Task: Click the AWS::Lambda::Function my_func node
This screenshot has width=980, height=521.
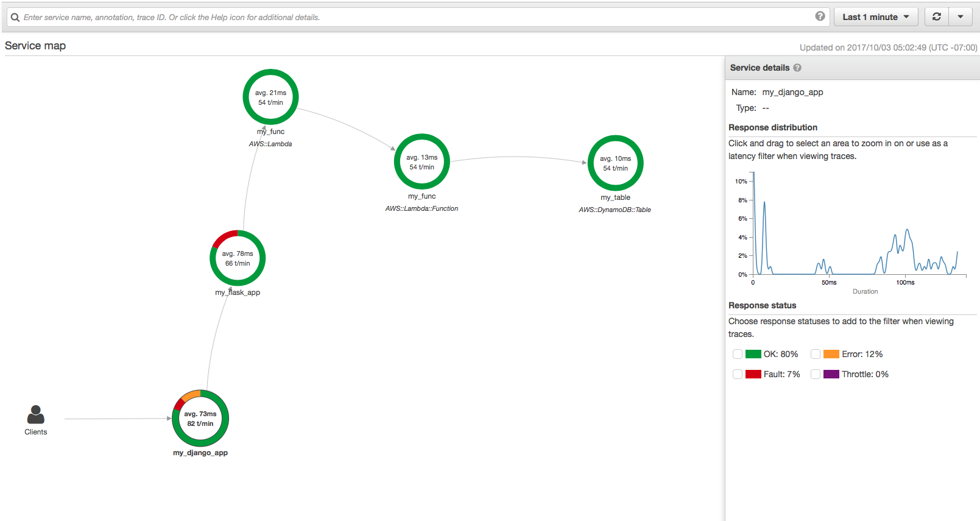Action: point(421,162)
